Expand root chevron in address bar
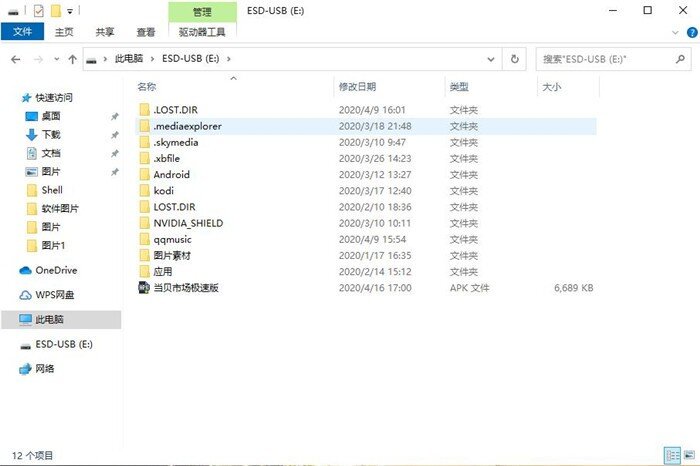The height and width of the screenshot is (466, 700). coord(105,59)
